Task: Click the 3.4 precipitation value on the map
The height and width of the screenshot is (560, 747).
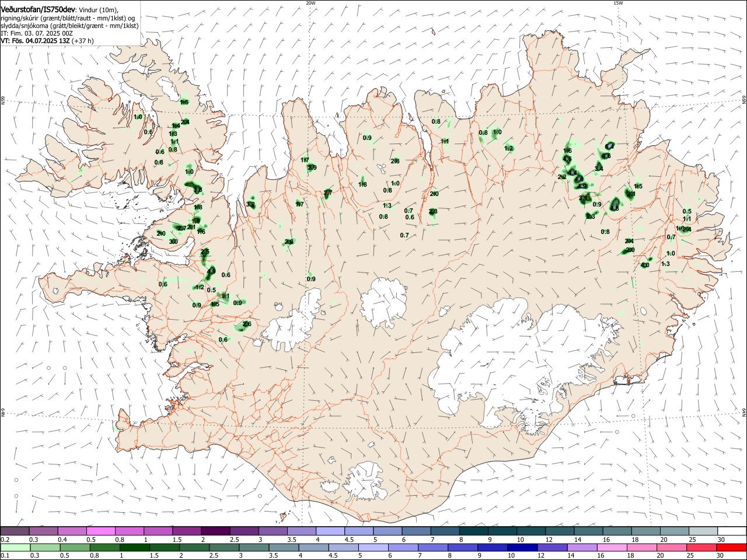Action: click(x=599, y=169)
